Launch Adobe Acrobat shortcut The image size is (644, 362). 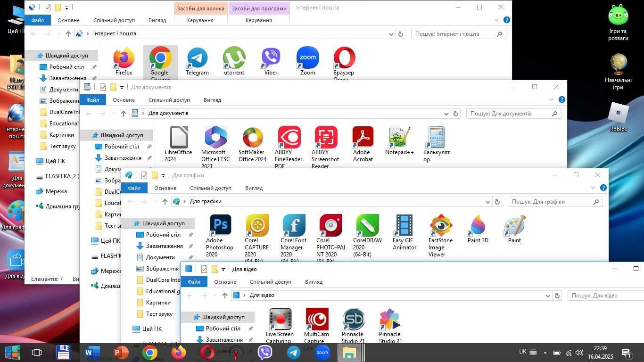pyautogui.click(x=363, y=144)
